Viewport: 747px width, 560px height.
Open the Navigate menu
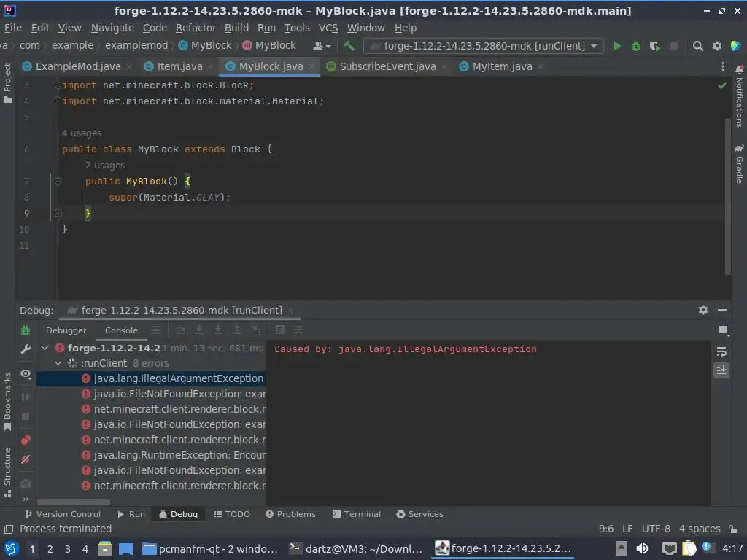pyautogui.click(x=112, y=28)
